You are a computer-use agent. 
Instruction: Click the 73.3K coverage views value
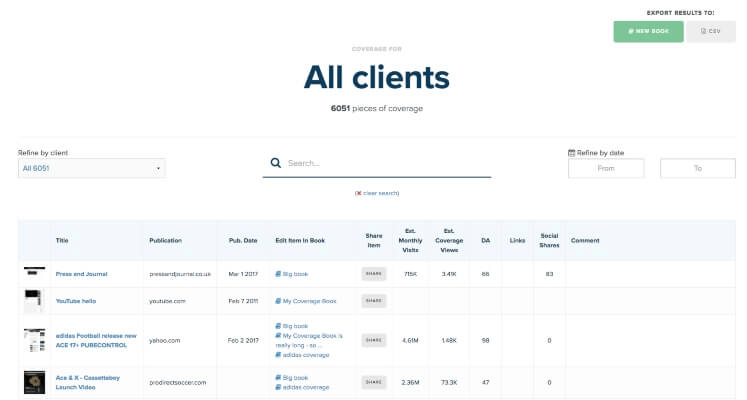[x=449, y=382]
